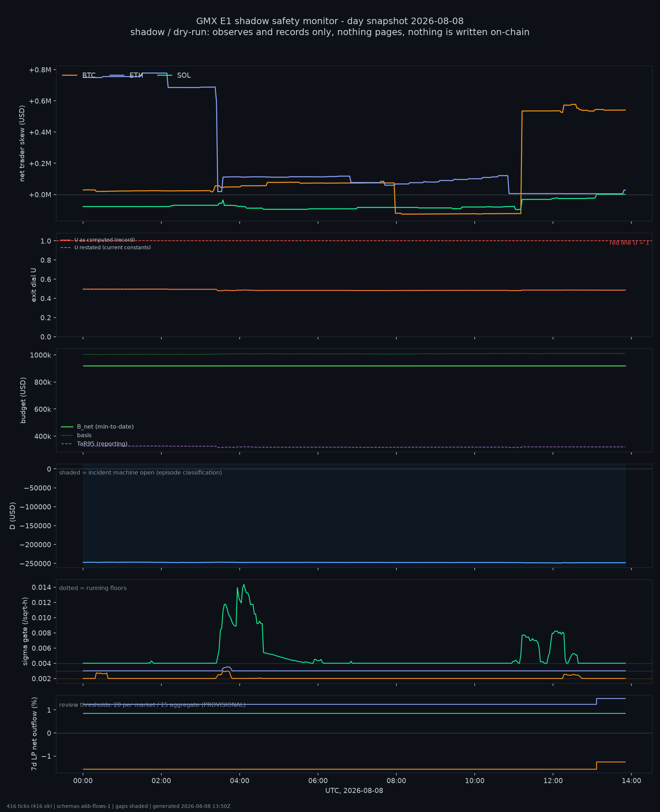
Task: Click the '+0.2M' skew tick label
Action: [40, 163]
